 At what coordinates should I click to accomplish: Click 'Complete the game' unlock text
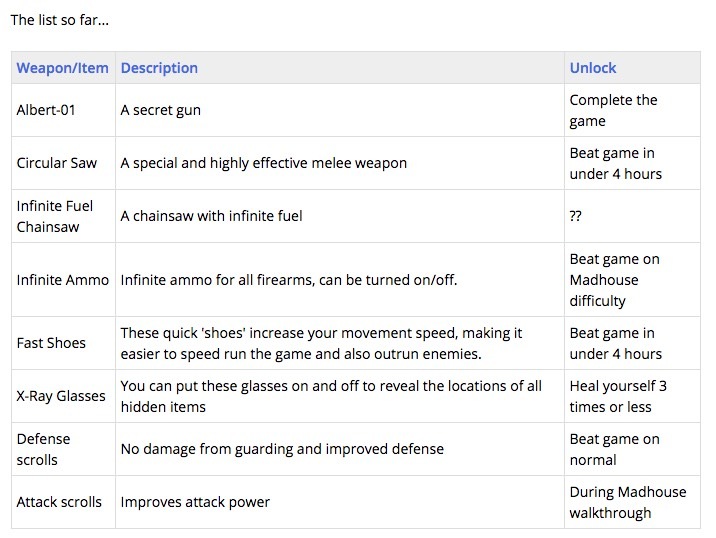tap(613, 110)
